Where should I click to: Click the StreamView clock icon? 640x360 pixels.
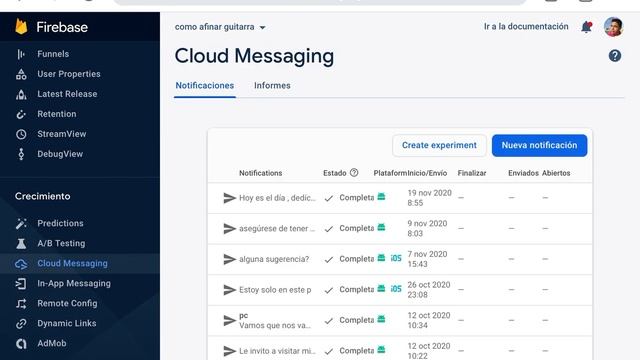(21, 134)
